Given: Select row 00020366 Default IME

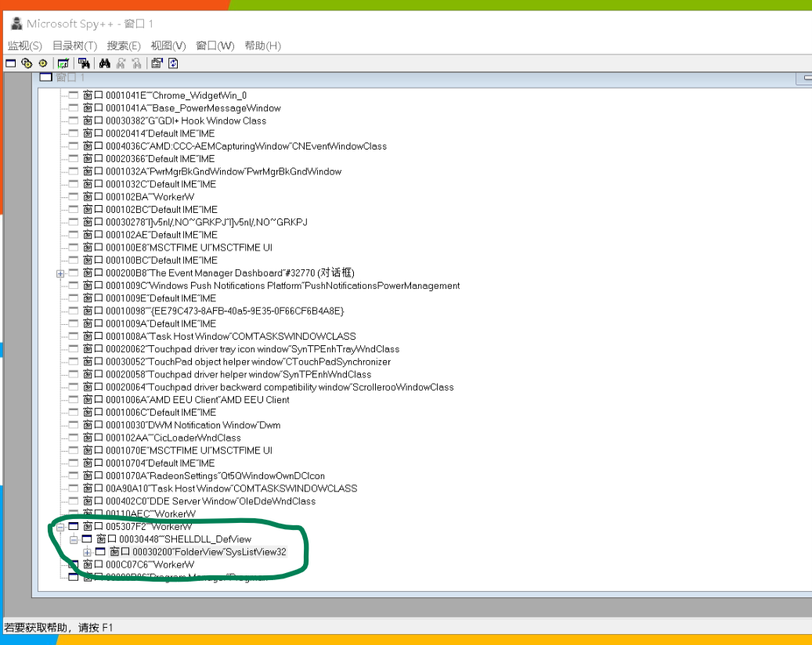Looking at the screenshot, I should [x=149, y=159].
